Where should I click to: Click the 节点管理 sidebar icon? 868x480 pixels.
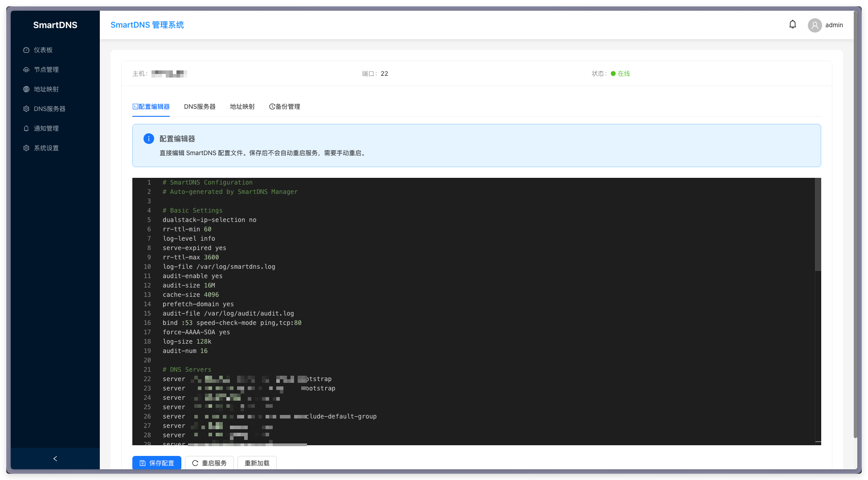[26, 70]
